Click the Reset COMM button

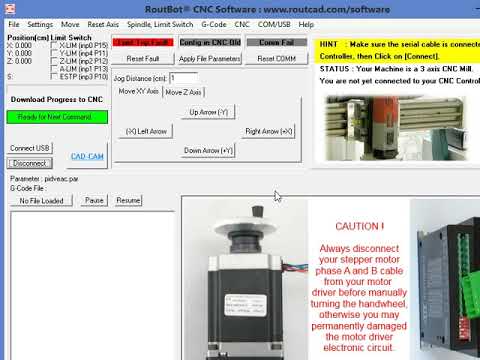[x=276, y=59]
